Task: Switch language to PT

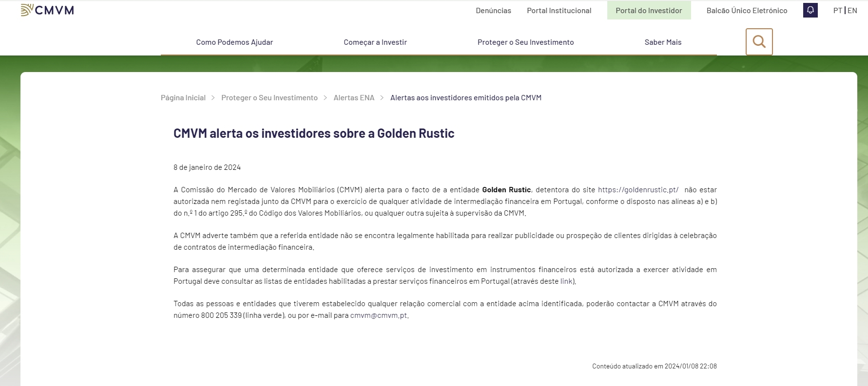Action: click(x=837, y=10)
